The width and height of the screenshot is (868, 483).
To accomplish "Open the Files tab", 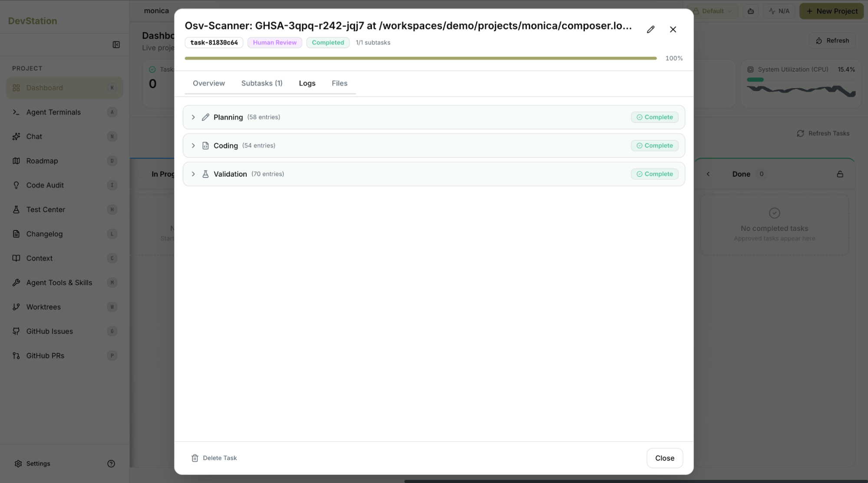I will pyautogui.click(x=340, y=83).
